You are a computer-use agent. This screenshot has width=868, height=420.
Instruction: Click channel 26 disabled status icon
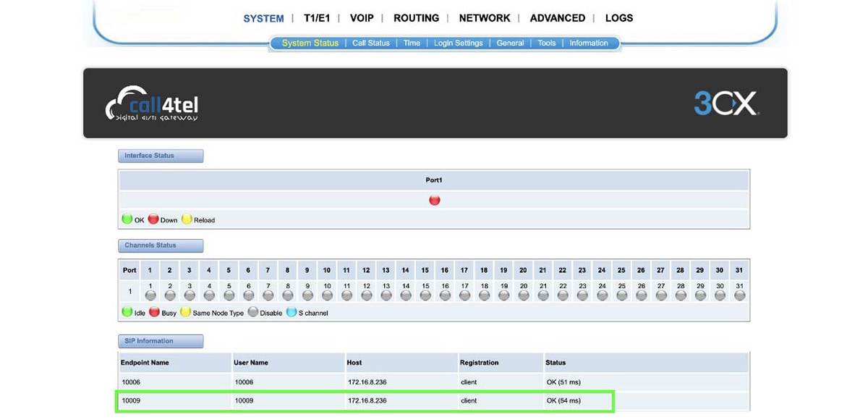pyautogui.click(x=641, y=295)
